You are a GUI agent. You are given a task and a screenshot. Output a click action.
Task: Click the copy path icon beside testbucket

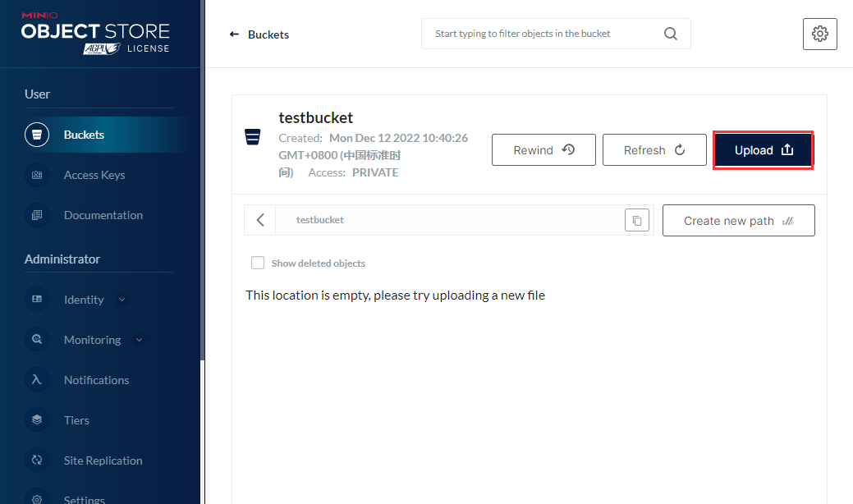pos(637,220)
